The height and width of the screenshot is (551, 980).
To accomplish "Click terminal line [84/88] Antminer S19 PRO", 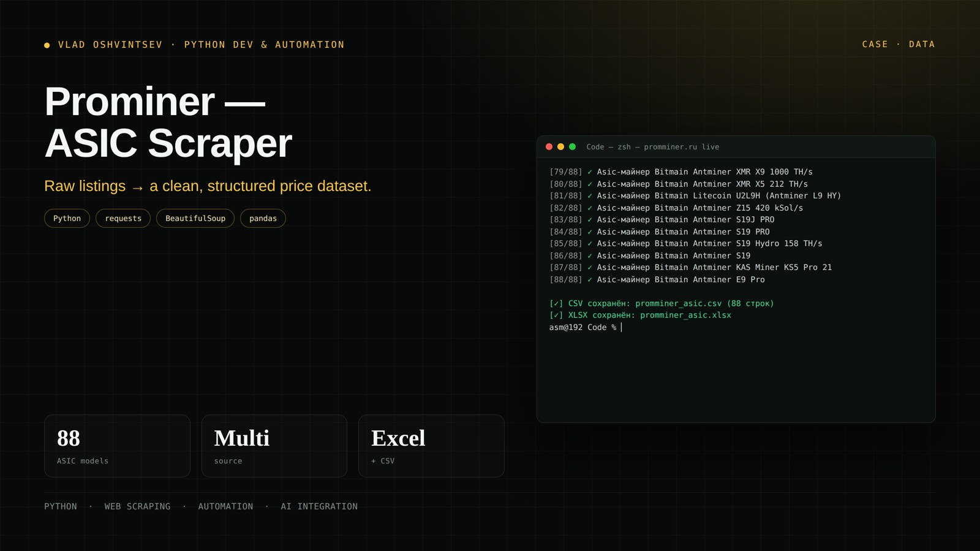I will (x=660, y=232).
